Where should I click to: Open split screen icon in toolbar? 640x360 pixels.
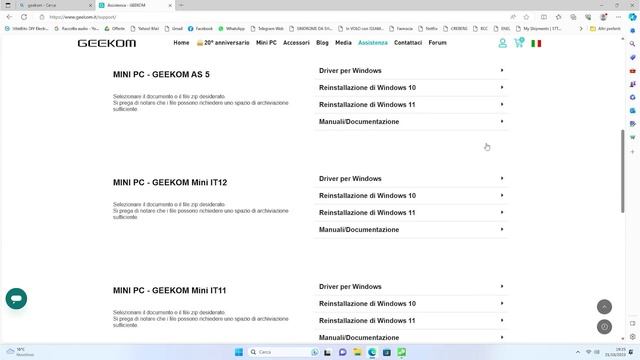[x=544, y=17]
